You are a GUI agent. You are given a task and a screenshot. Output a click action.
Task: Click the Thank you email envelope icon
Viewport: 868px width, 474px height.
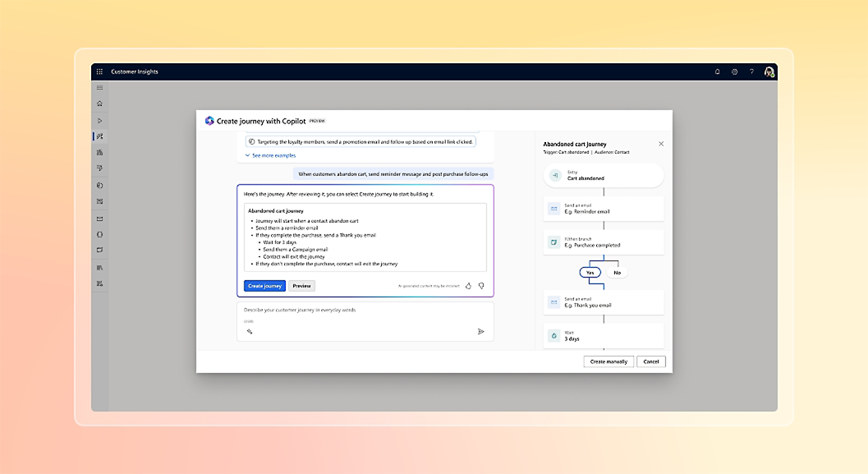point(554,302)
